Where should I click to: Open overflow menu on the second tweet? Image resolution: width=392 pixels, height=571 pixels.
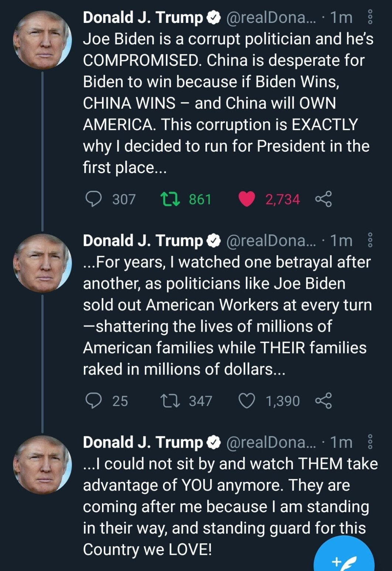pos(370,241)
